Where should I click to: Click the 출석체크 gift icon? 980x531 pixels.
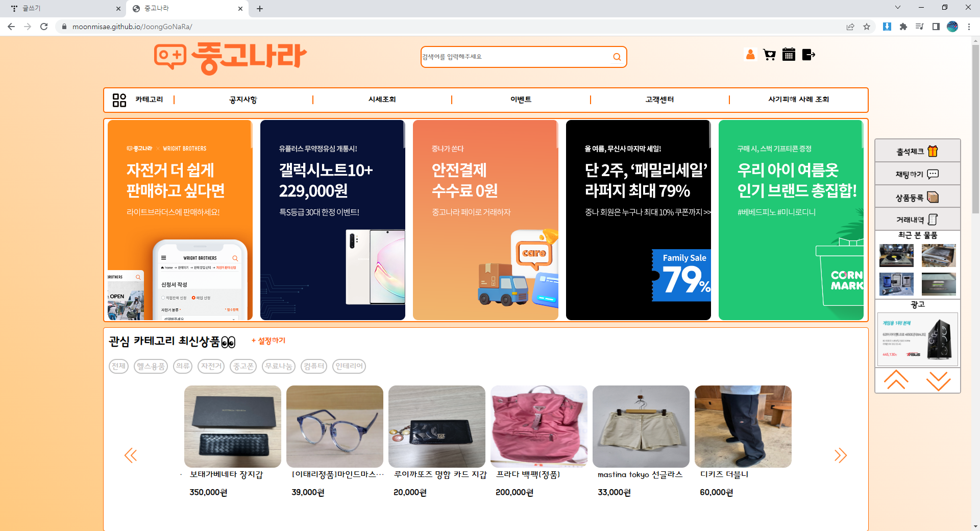(x=933, y=151)
